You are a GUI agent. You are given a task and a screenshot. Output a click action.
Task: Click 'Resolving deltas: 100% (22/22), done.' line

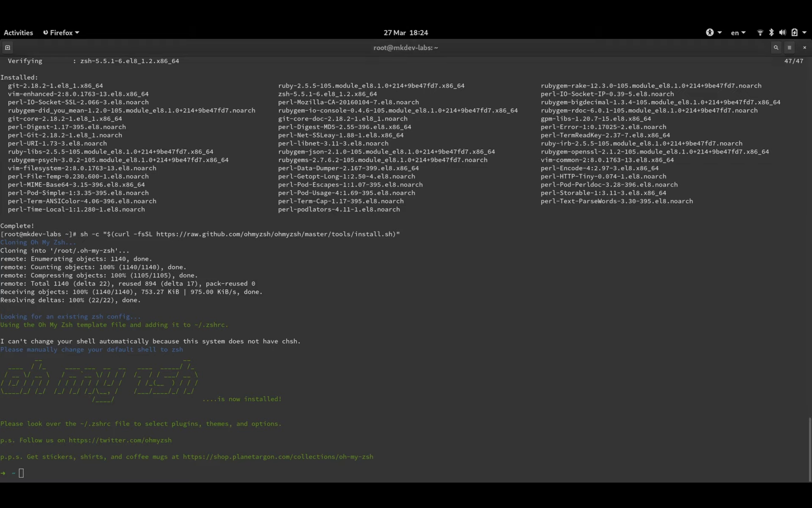click(x=70, y=300)
